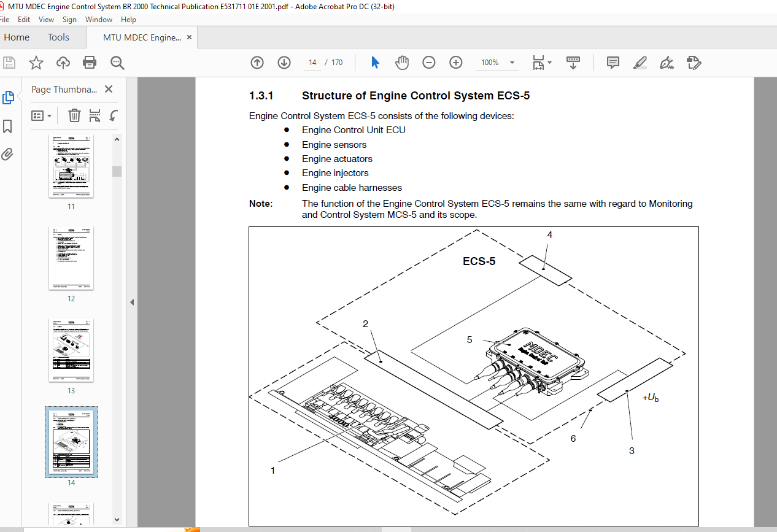Click the bullet text 'Engine cable harnesses'
777x532 pixels.
pos(352,188)
